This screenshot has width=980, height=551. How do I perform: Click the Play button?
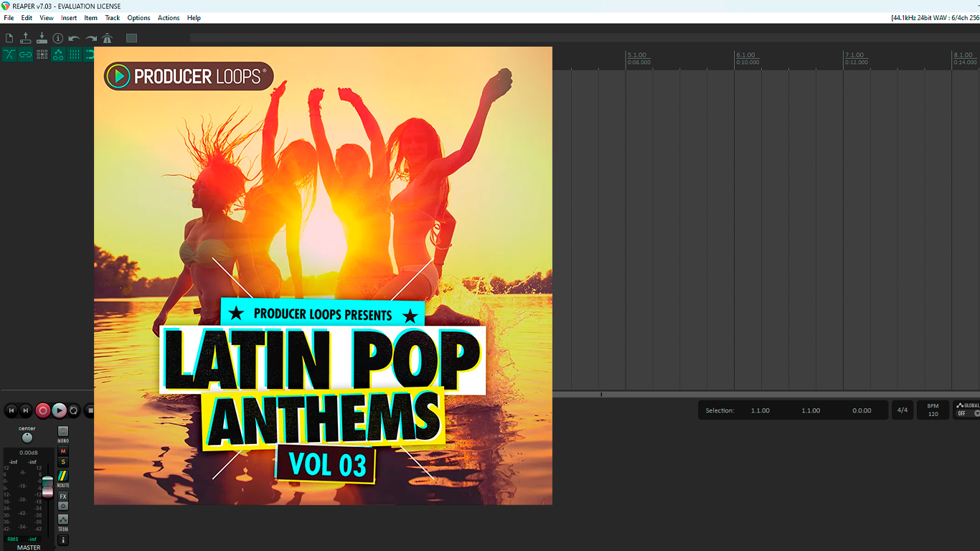point(60,410)
